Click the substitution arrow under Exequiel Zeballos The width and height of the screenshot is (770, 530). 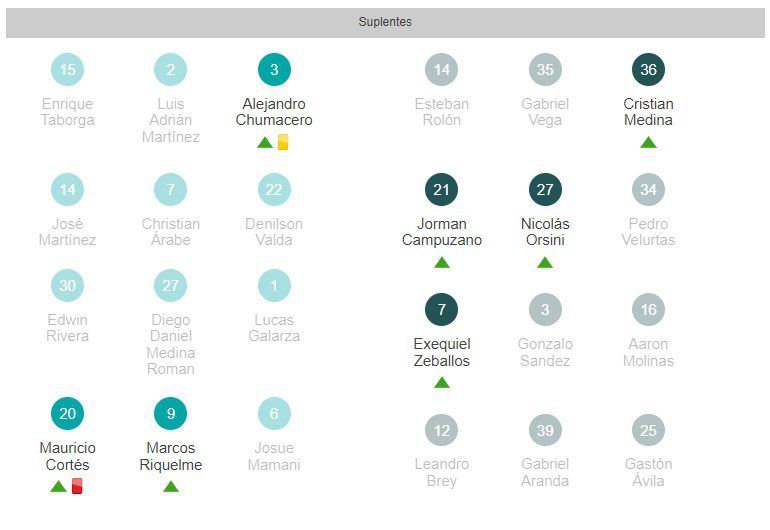tap(441, 382)
